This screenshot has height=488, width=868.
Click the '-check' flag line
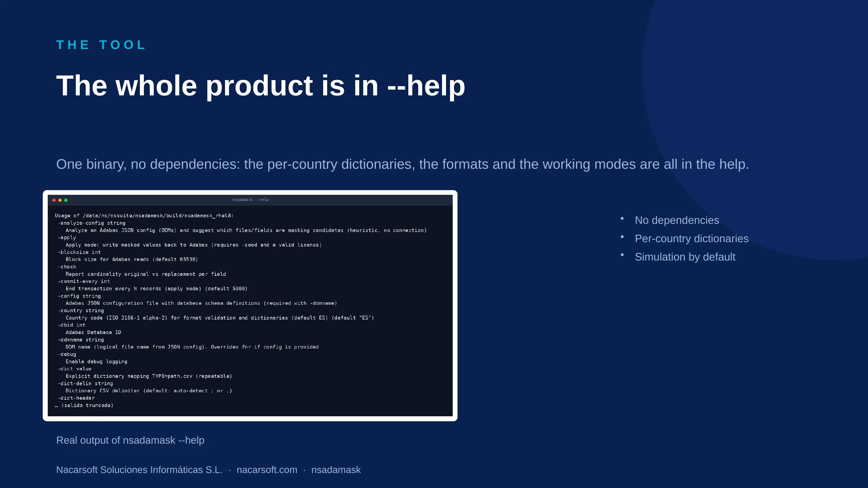tap(67, 267)
